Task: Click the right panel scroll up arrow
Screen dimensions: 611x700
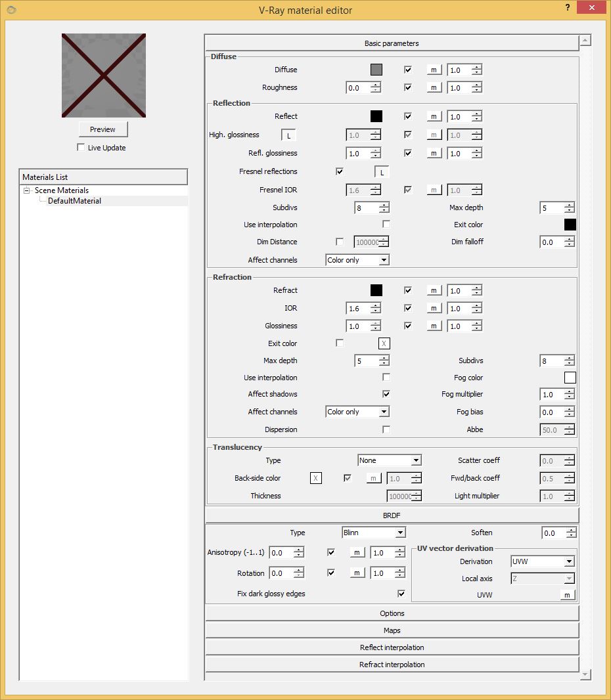Action: (x=585, y=41)
